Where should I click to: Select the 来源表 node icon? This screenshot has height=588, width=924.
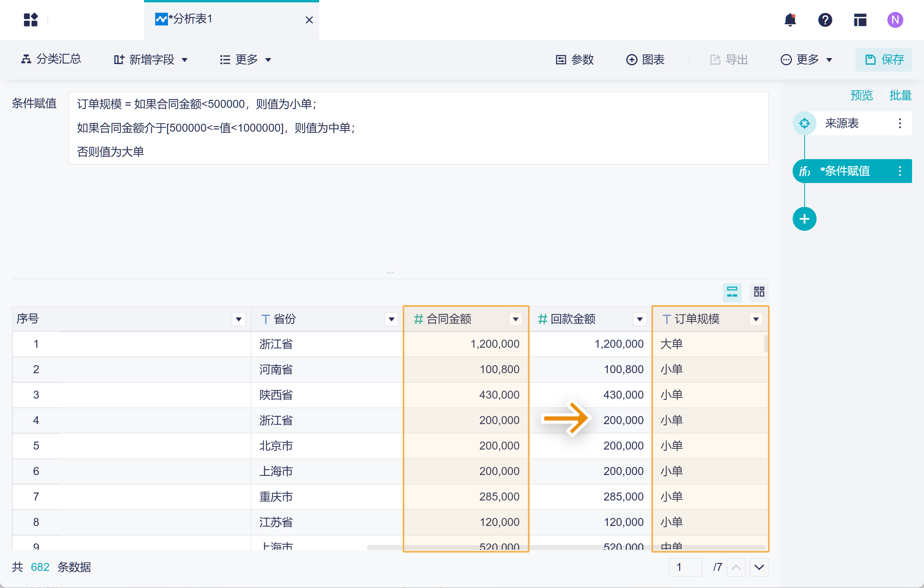(x=804, y=123)
